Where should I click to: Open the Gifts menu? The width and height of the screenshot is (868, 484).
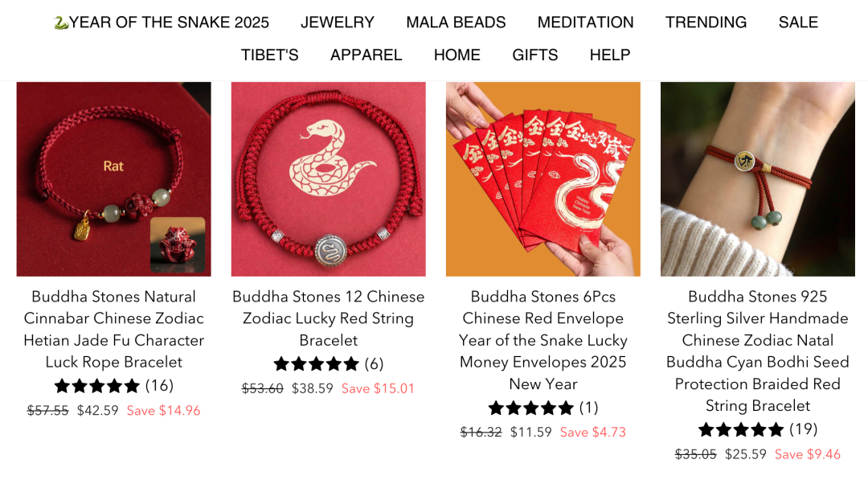coord(534,55)
